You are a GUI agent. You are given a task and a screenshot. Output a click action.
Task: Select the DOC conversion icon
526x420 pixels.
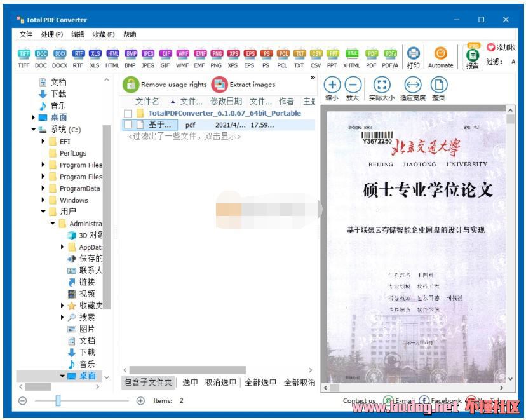[41, 58]
